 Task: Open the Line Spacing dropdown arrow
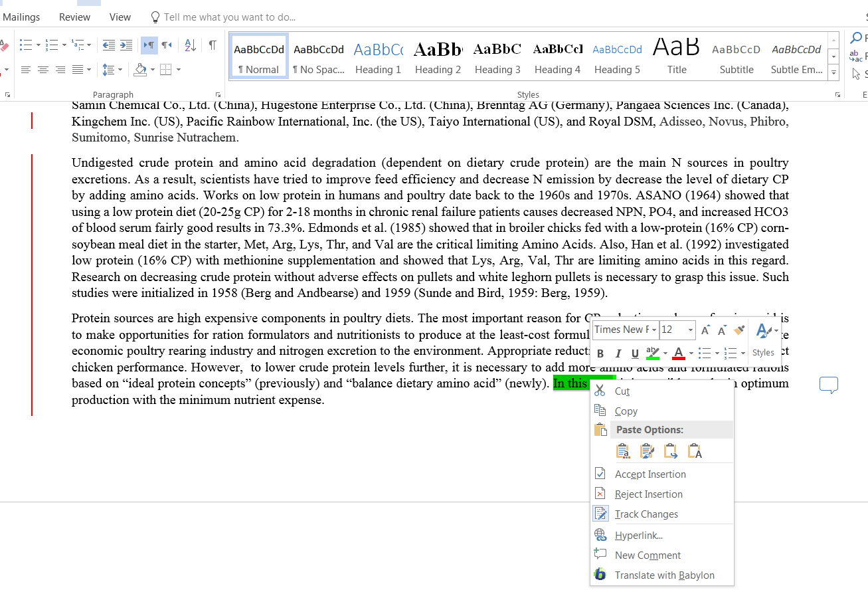click(x=120, y=70)
